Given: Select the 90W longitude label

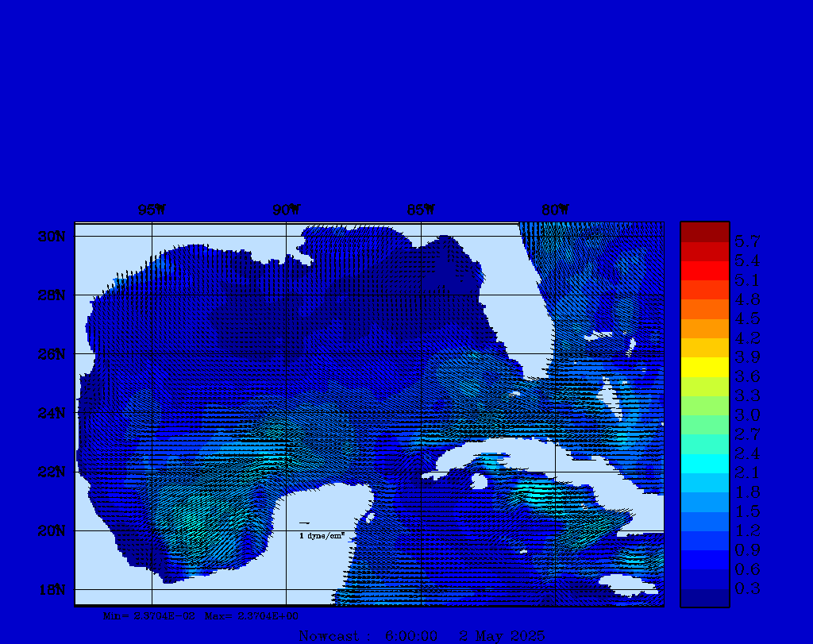Looking at the screenshot, I should tap(287, 210).
